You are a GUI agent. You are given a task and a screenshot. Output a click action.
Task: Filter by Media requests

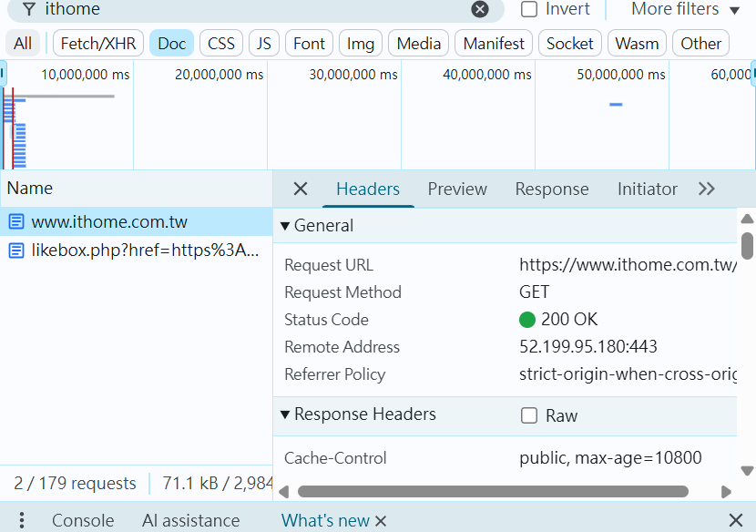pos(418,44)
